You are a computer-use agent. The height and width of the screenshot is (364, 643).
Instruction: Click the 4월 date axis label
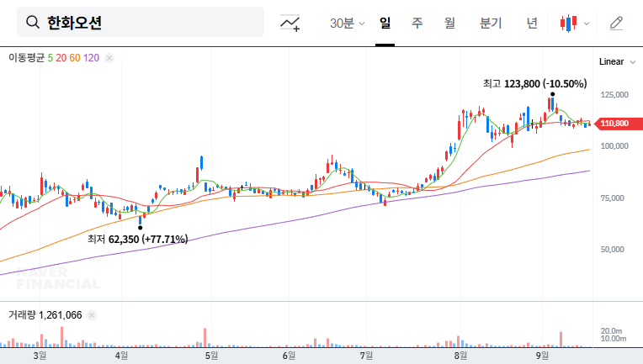(x=121, y=356)
